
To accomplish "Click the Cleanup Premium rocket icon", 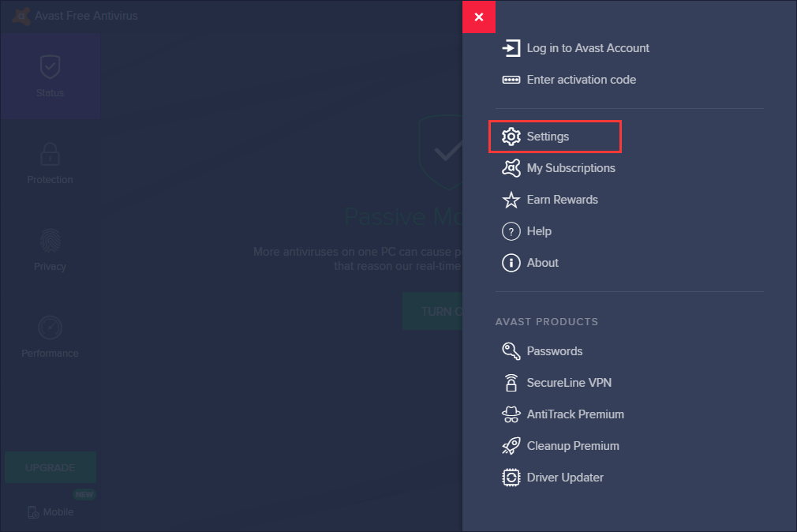I will [x=511, y=446].
